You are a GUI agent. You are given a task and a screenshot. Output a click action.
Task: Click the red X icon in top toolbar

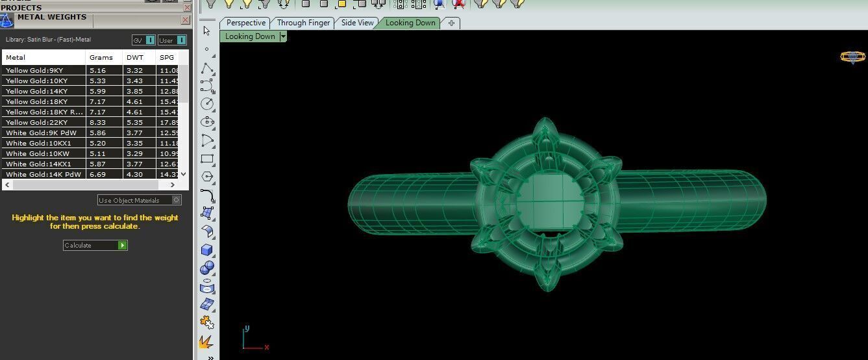point(459,3)
